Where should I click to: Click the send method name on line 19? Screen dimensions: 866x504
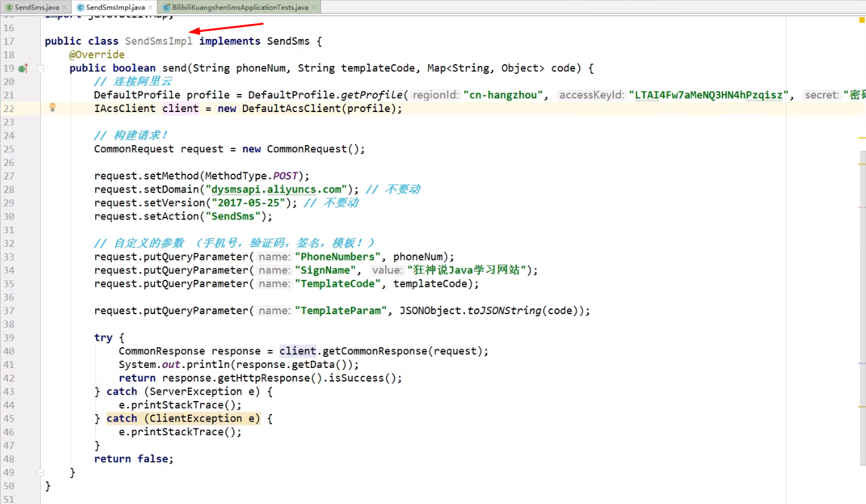(x=174, y=68)
